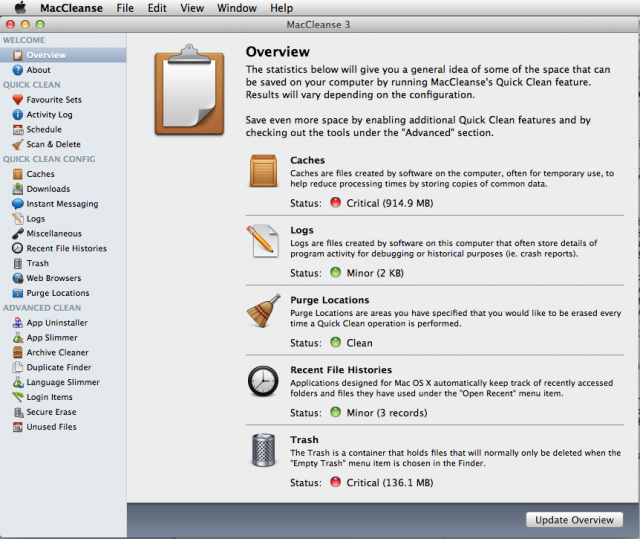Open Favourite Sets label in Quick Clean
640x539 pixels.
54,100
